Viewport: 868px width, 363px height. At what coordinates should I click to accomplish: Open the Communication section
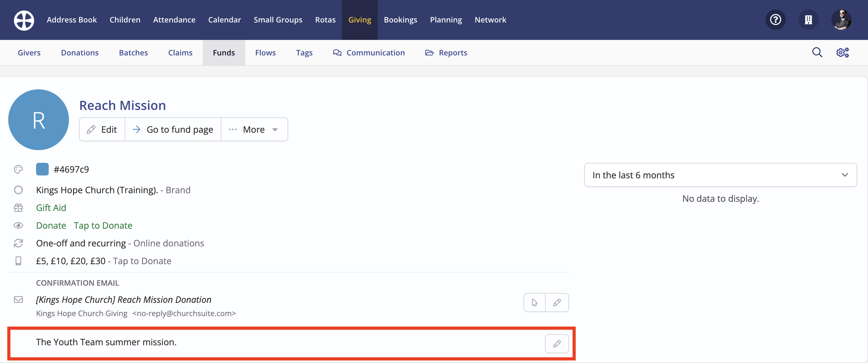pos(369,53)
